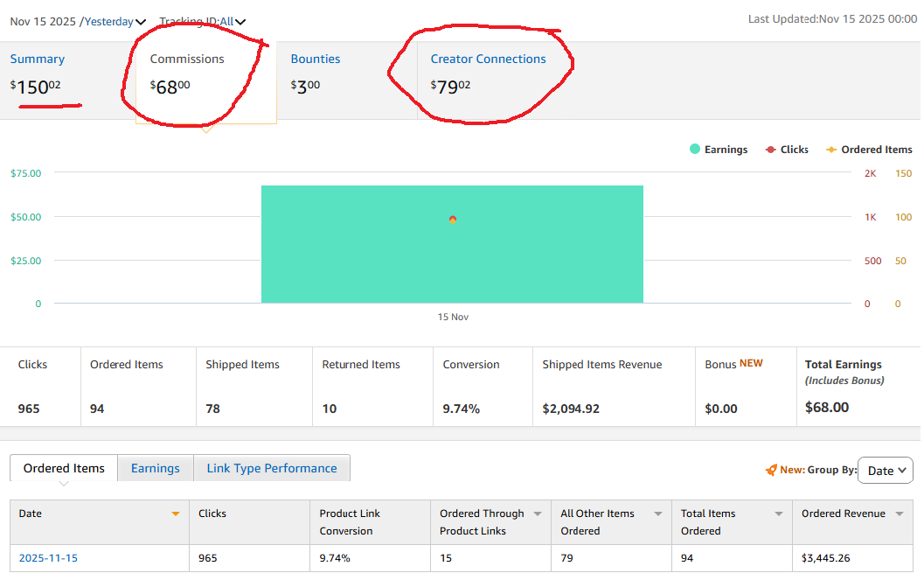924x580 pixels.
Task: Click the teal earnings bar for 15 Nov
Action: coord(452,245)
